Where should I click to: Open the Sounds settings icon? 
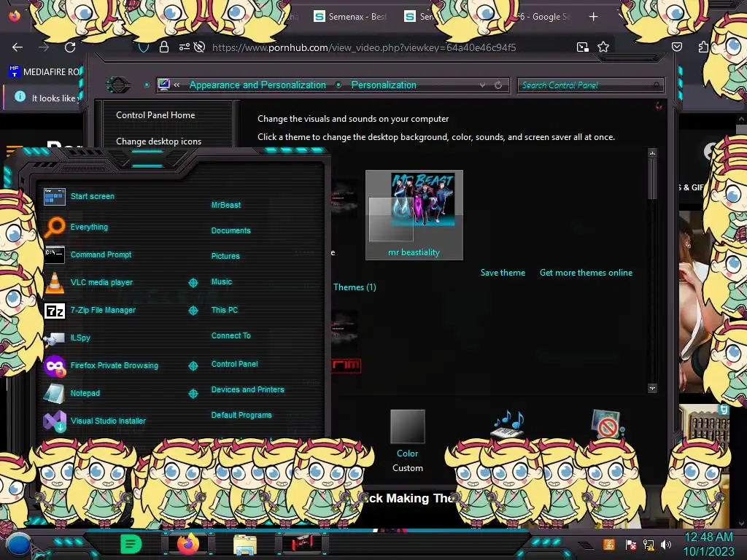[x=508, y=424]
